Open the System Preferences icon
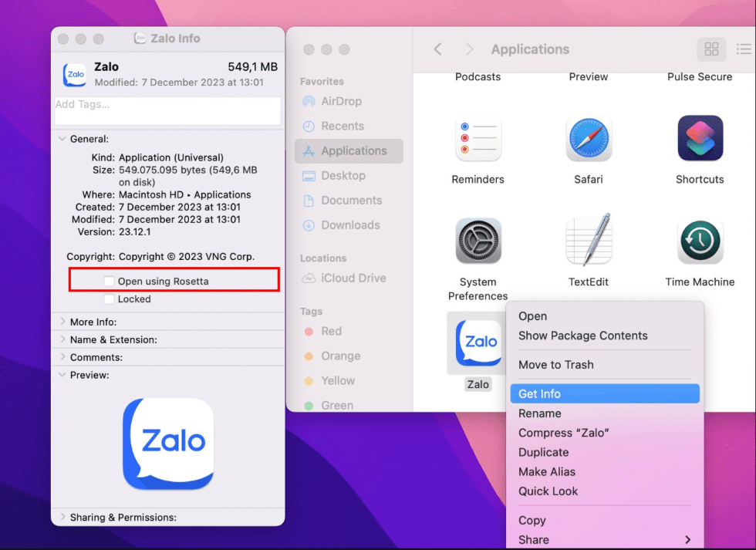This screenshot has width=756, height=550. pyautogui.click(x=478, y=241)
